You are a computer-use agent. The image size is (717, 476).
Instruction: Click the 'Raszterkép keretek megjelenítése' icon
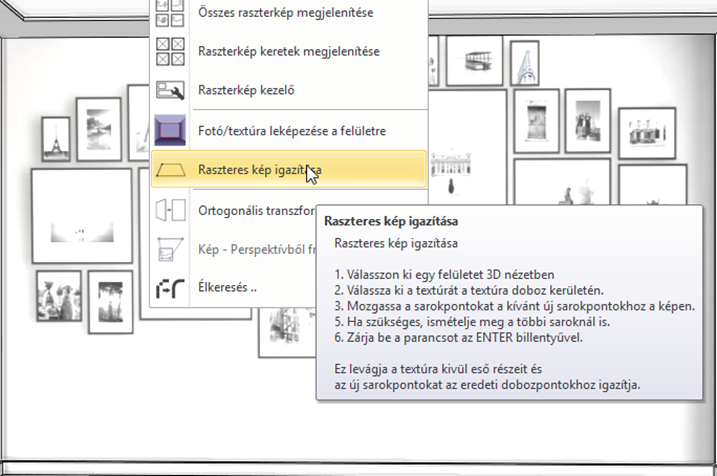point(170,51)
